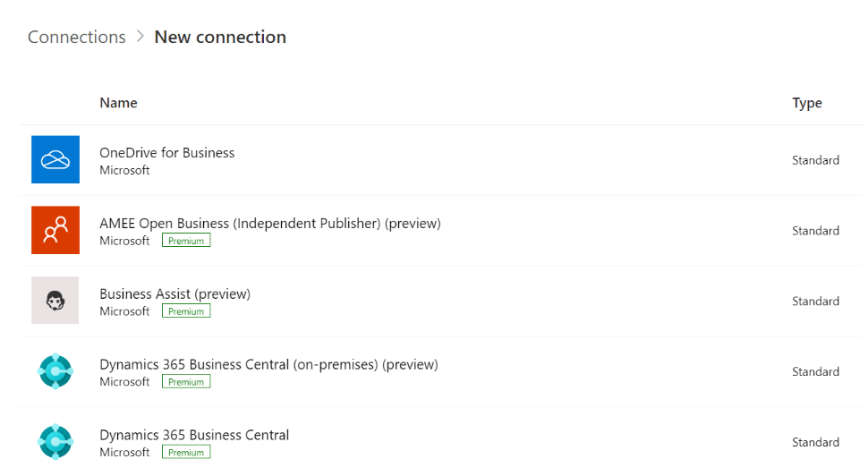Screen dimensions: 868x476
Task: Select Dynamics 365 Business Central (on-premises) (preview)
Action: [269, 365]
